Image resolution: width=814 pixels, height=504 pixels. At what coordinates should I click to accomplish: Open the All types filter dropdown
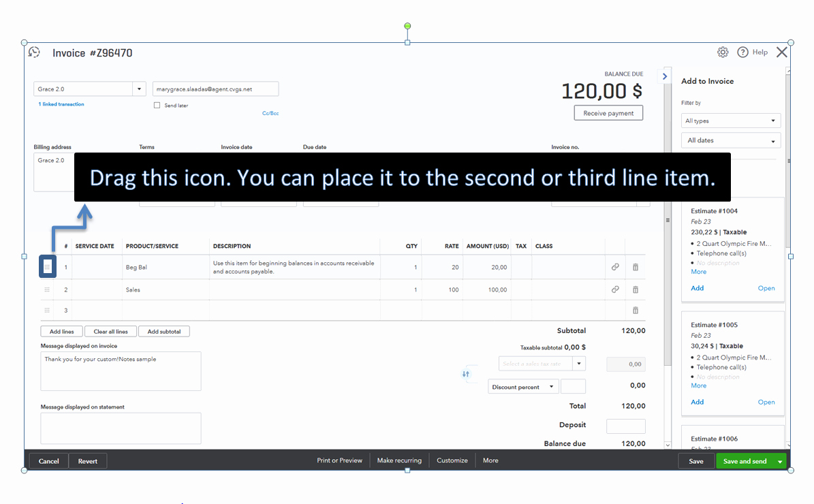(x=730, y=121)
